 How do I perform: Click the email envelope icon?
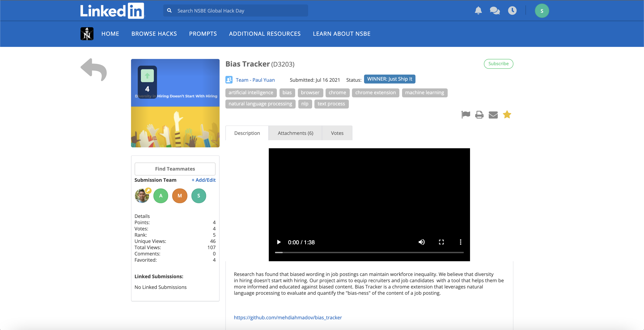point(493,115)
